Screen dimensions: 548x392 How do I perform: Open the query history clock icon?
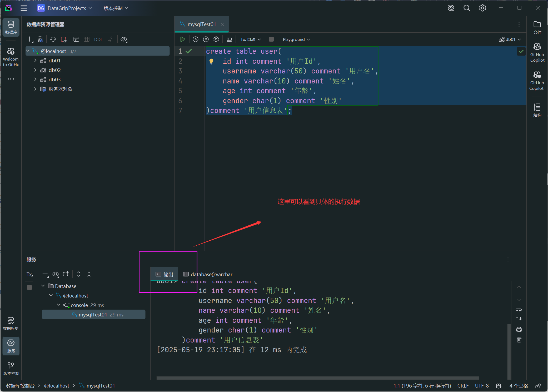click(x=195, y=39)
